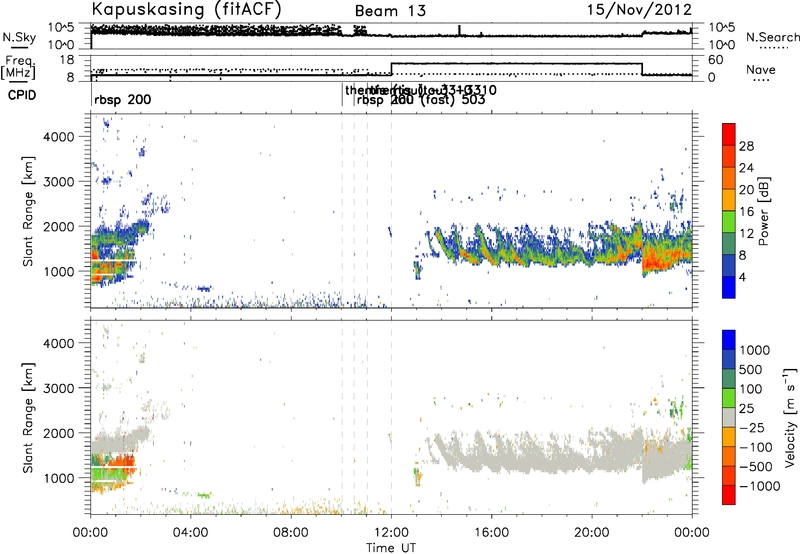Click the 'Nave' legend label
The width and height of the screenshot is (800, 554).
(761, 69)
